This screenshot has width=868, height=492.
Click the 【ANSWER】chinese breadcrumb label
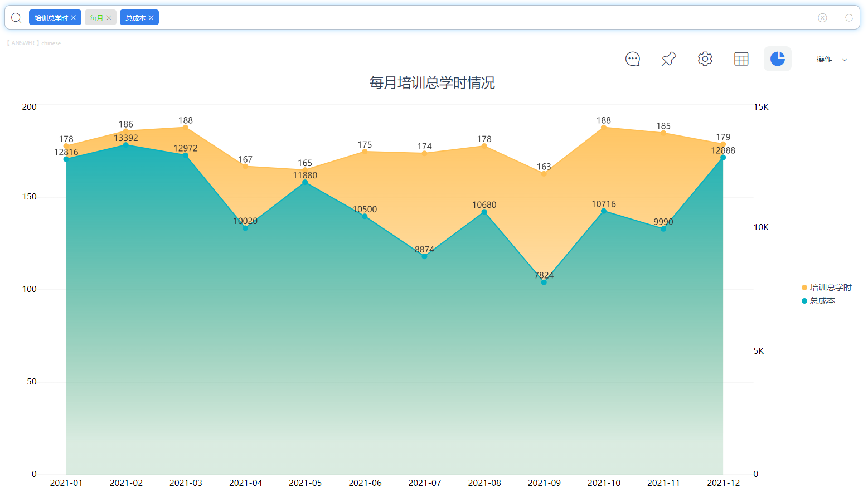33,43
